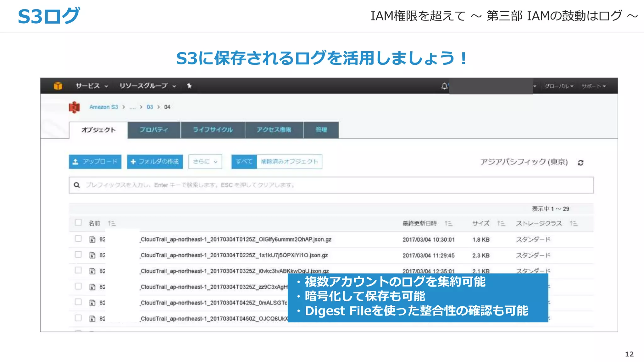644x362 pixels.
Task: Check the box for T0450Z log file
Action: (x=78, y=318)
